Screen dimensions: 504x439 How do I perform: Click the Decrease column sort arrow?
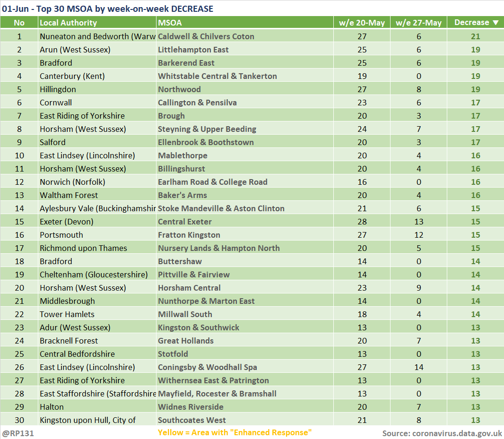point(495,23)
